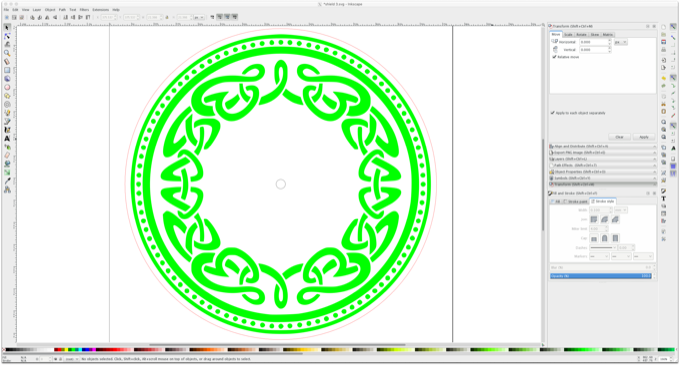Image resolution: width=680 pixels, height=365 pixels.
Task: Open the Dashes pattern dropdown
Action: [x=603, y=248]
